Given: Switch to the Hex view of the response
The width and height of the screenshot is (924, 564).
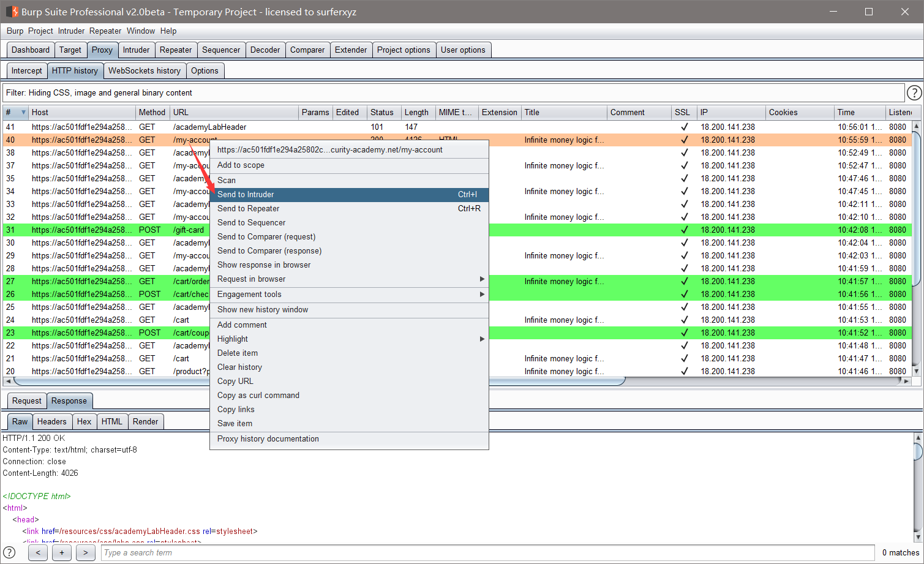Looking at the screenshot, I should (85, 421).
